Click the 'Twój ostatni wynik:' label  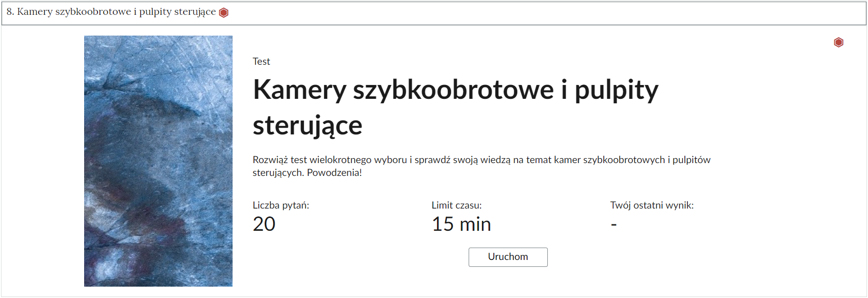652,205
